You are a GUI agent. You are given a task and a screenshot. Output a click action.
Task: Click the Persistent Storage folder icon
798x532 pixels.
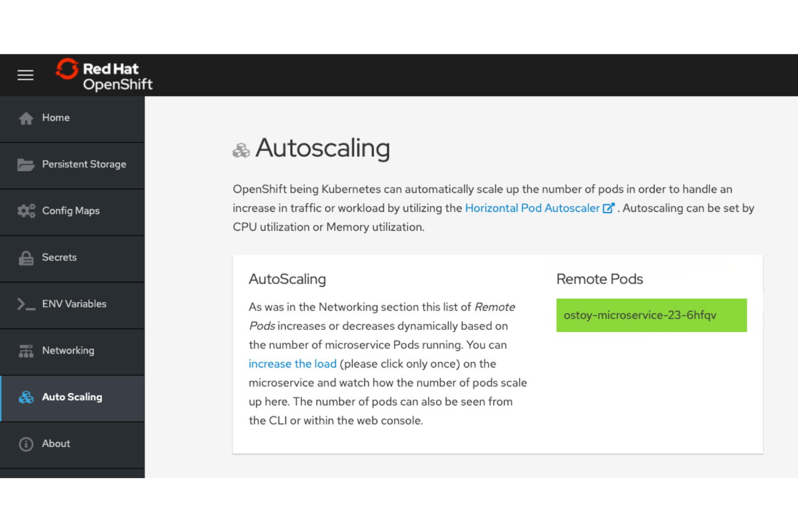pyautogui.click(x=26, y=164)
